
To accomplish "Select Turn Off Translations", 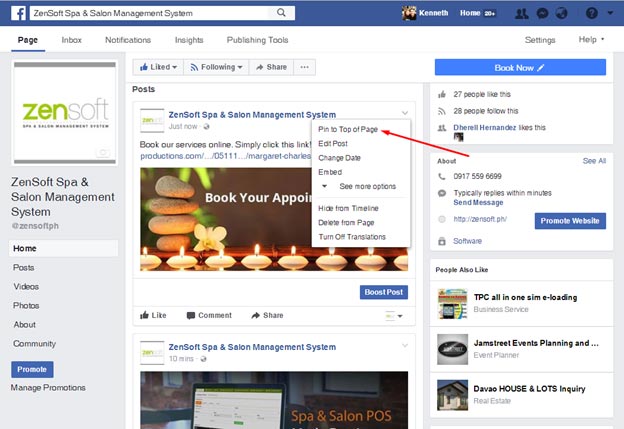I will click(352, 237).
